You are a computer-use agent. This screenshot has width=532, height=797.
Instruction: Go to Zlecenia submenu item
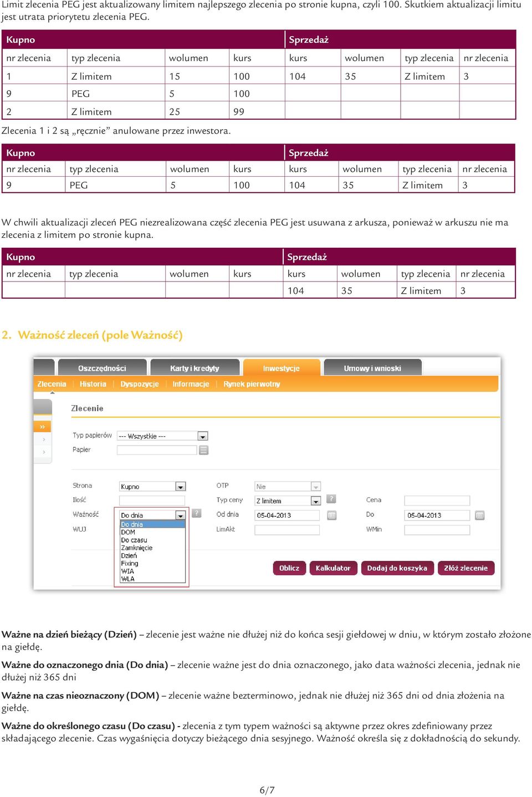[52, 384]
